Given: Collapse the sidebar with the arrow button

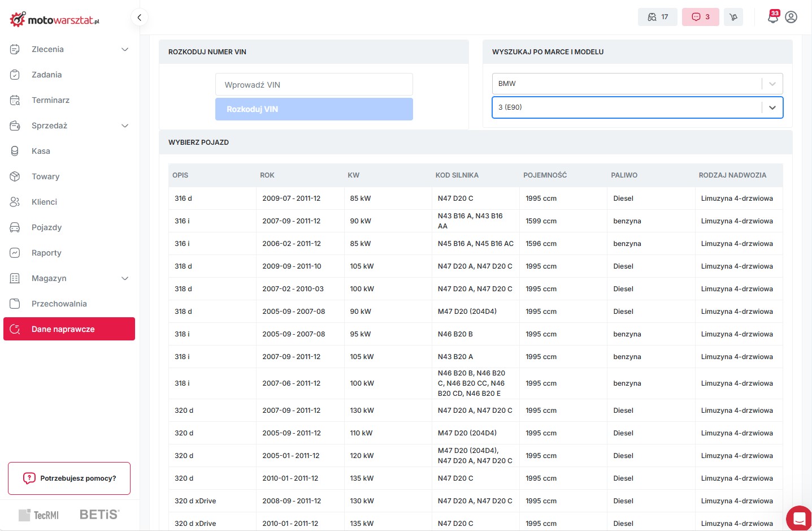Looking at the screenshot, I should click(x=139, y=18).
